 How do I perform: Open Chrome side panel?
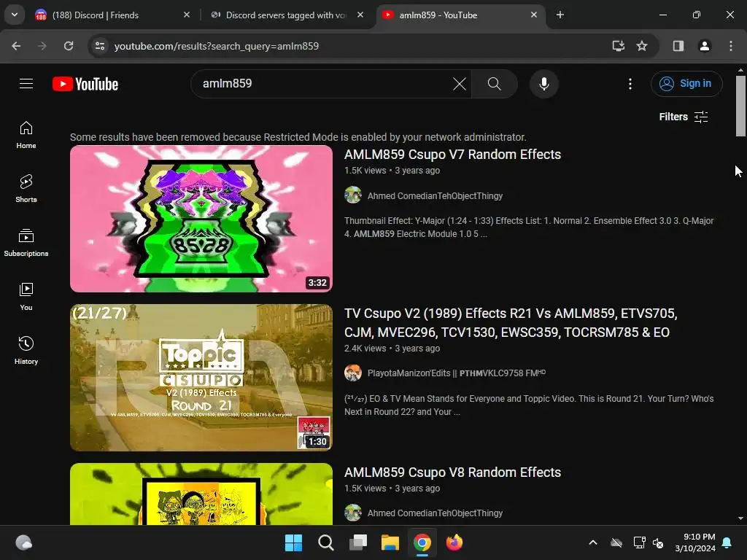(x=678, y=46)
